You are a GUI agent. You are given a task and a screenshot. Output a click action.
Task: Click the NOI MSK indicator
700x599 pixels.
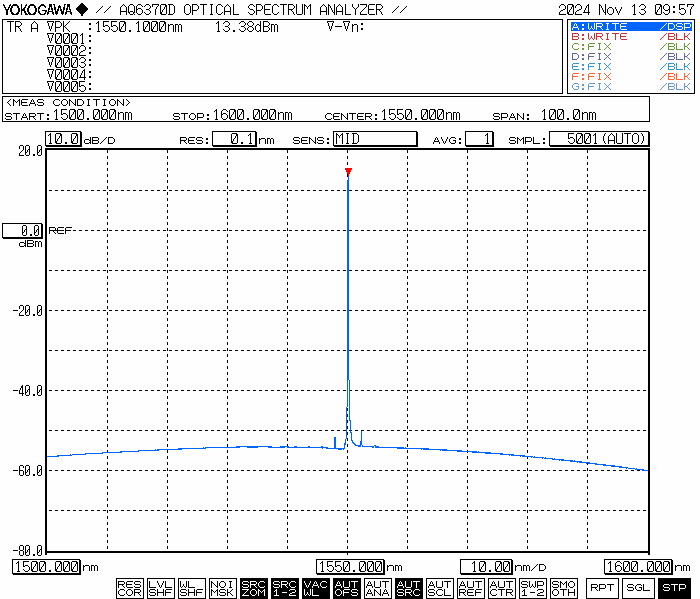(x=222, y=588)
